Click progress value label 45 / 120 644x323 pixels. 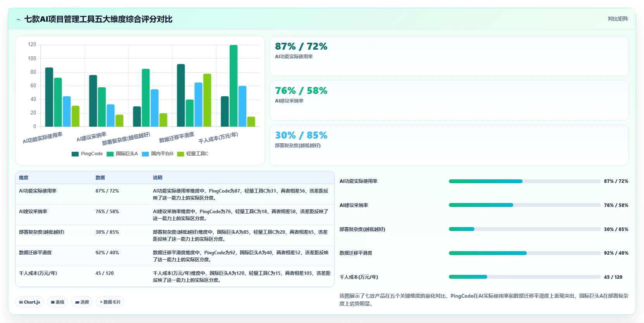click(613, 277)
